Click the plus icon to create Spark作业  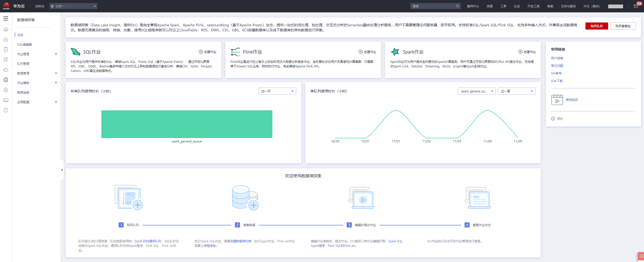coord(520,52)
